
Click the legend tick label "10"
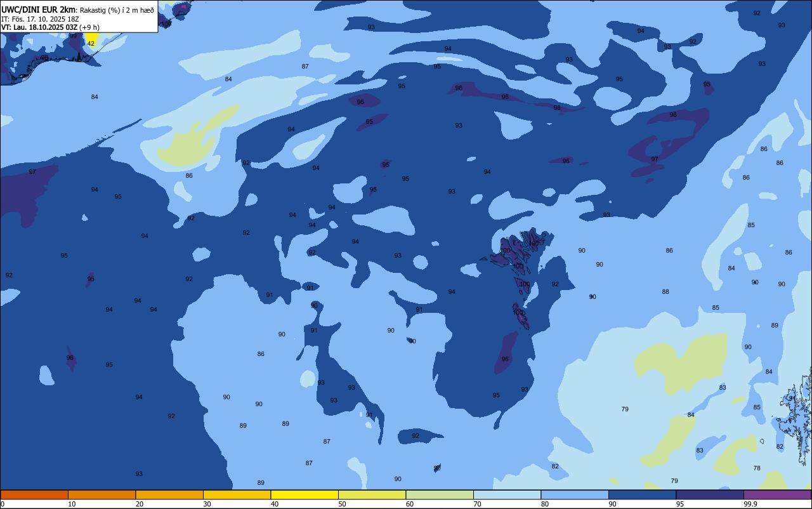point(72,504)
